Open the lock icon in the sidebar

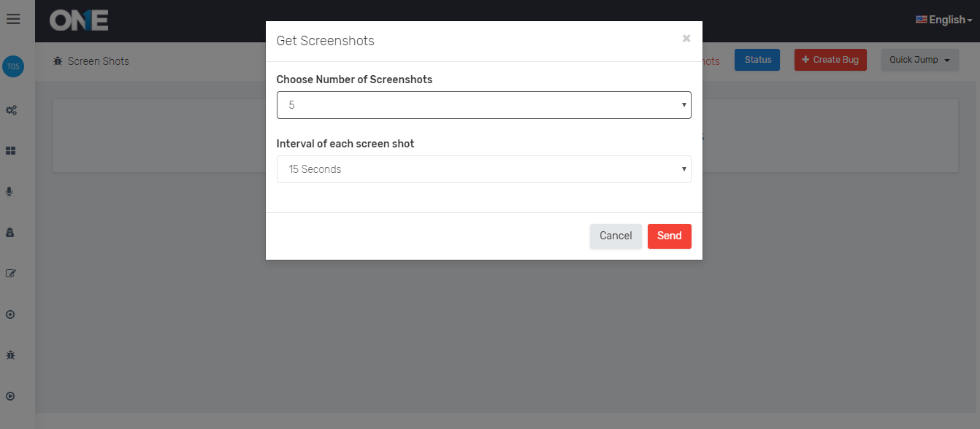tap(10, 232)
